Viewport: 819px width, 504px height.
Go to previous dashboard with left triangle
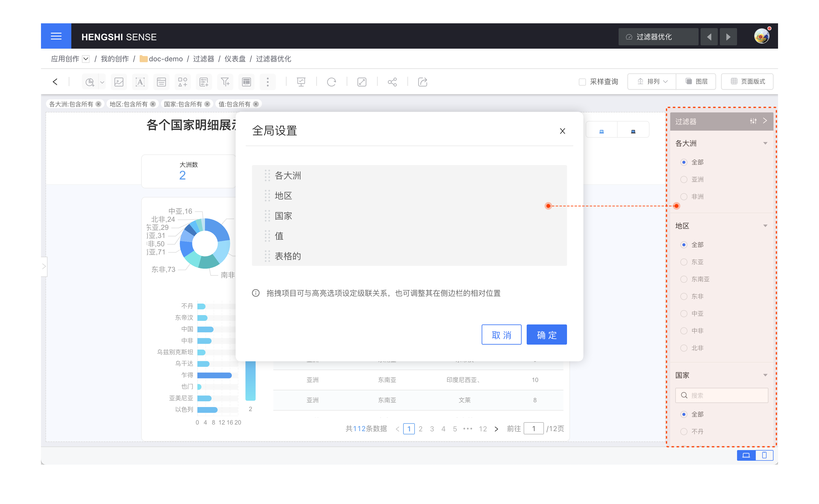click(709, 37)
